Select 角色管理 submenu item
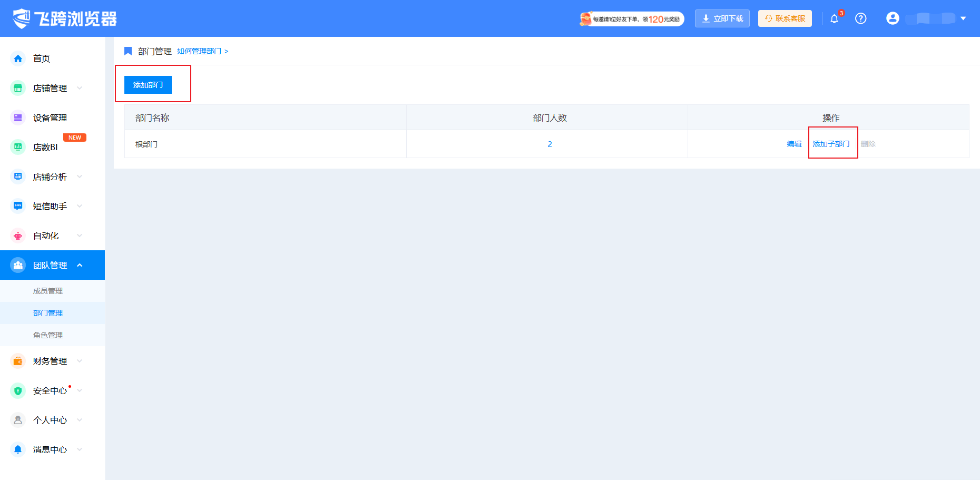 pos(53,335)
